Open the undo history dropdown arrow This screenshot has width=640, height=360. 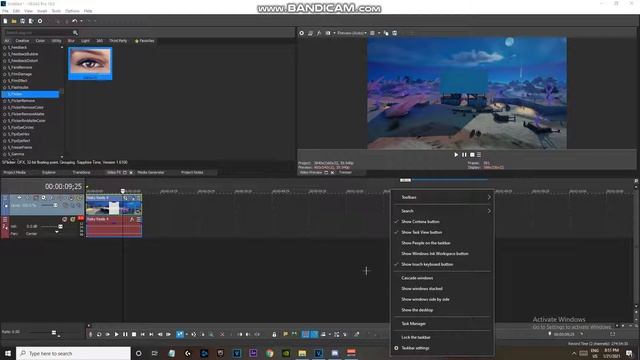81,21
